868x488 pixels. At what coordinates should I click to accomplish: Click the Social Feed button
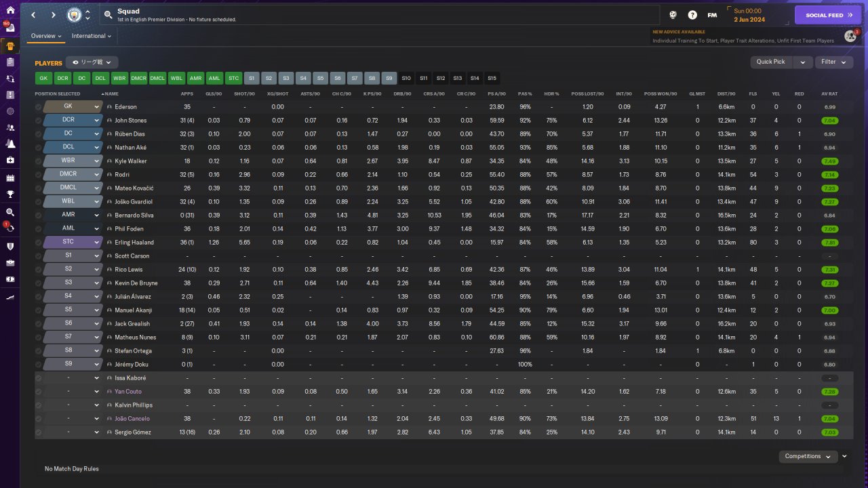tap(828, 15)
